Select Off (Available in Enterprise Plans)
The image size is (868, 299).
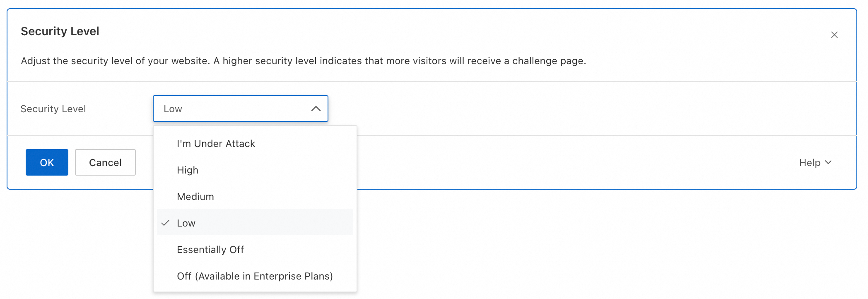[x=255, y=276]
